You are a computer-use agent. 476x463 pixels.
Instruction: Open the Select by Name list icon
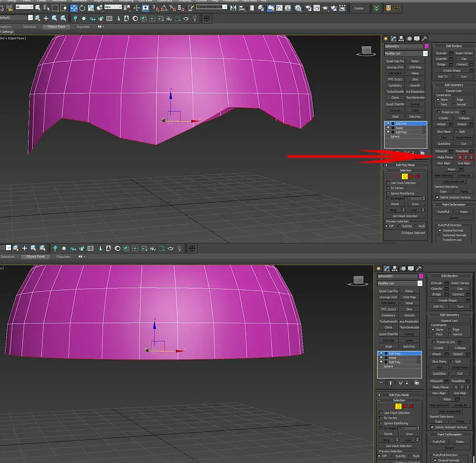(46, 8)
